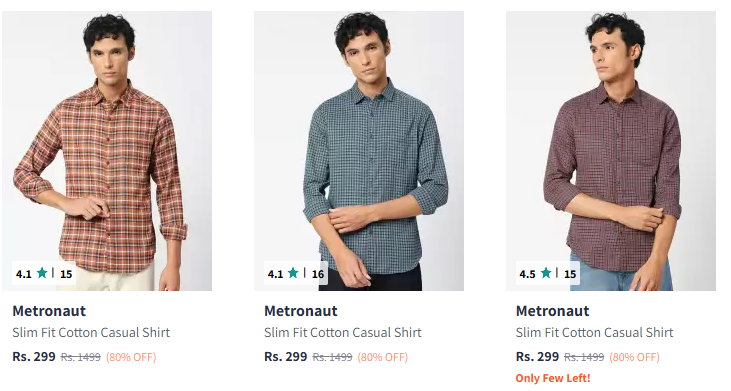731x391 pixels.
Task: Open the red-orange checked shirt photo
Action: pyautogui.click(x=107, y=151)
